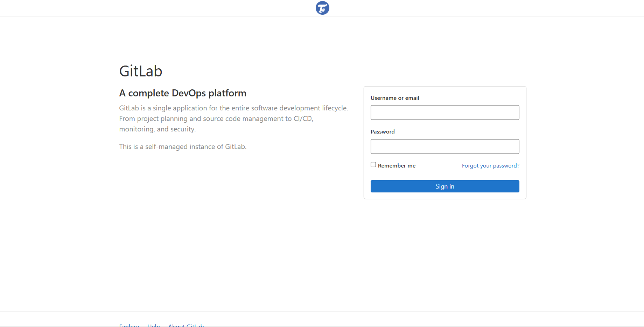Open the Explore footer link

click(x=129, y=325)
